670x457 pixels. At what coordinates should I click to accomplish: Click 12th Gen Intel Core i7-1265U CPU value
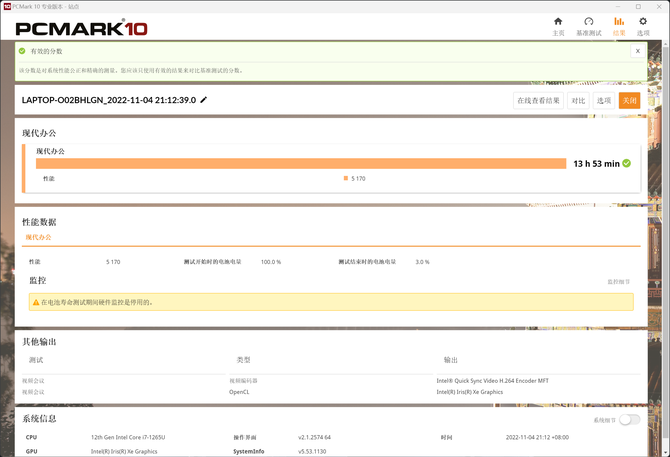pyautogui.click(x=128, y=437)
